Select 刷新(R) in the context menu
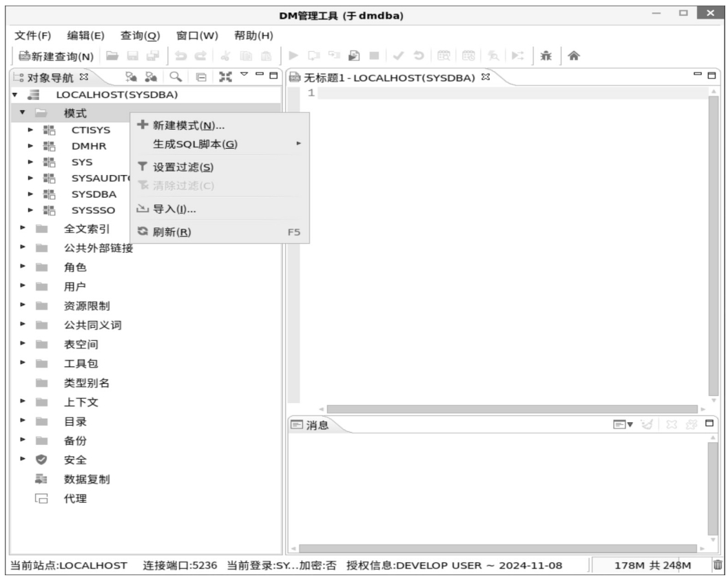Image resolution: width=728 pixels, height=578 pixels. pyautogui.click(x=171, y=232)
